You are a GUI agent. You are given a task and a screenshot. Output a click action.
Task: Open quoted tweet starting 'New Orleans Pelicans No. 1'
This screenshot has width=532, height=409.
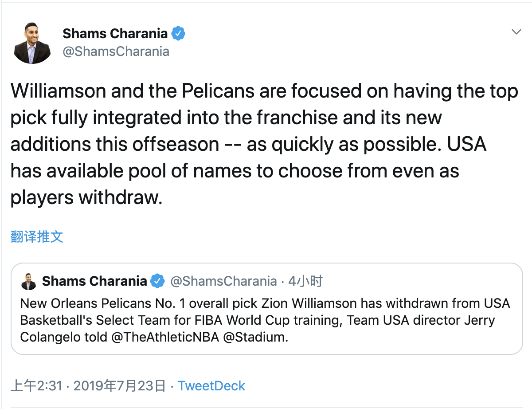click(x=266, y=309)
